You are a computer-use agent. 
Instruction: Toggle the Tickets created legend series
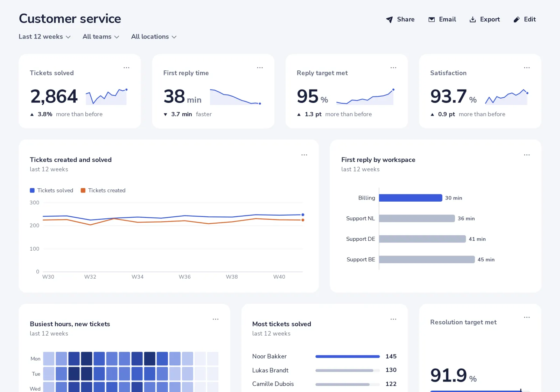tap(103, 190)
